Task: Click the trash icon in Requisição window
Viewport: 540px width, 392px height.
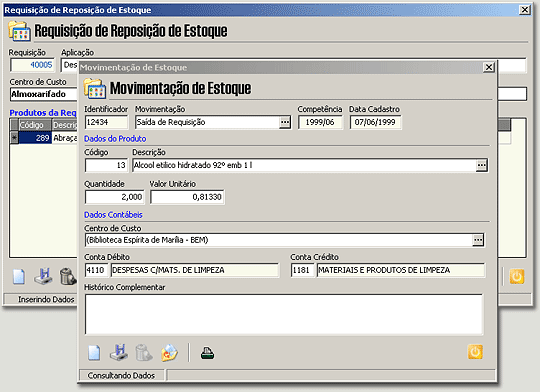Action: [x=68, y=276]
